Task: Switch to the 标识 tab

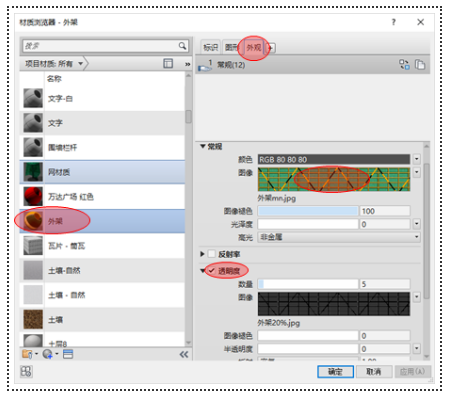Action: click(210, 47)
